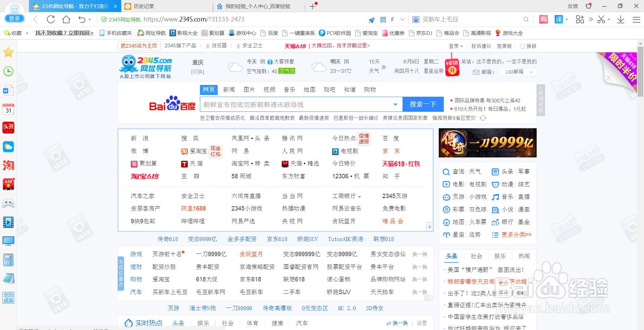Image resolution: width=644 pixels, height=330 pixels.
Task: Open the QR code icon in address bar
Action: 383,20
